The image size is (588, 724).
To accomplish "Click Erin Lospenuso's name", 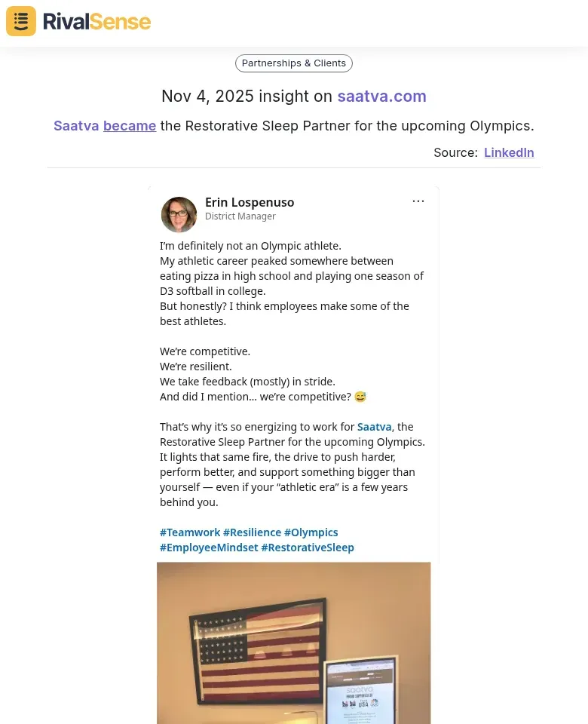I will (x=250, y=202).
